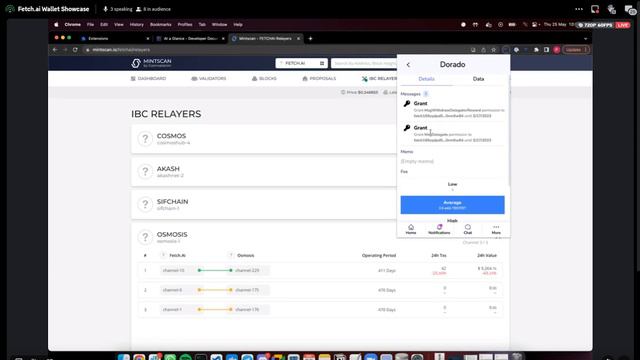Switch to the Data tab in Dorado
The width and height of the screenshot is (640, 360).
click(x=478, y=79)
